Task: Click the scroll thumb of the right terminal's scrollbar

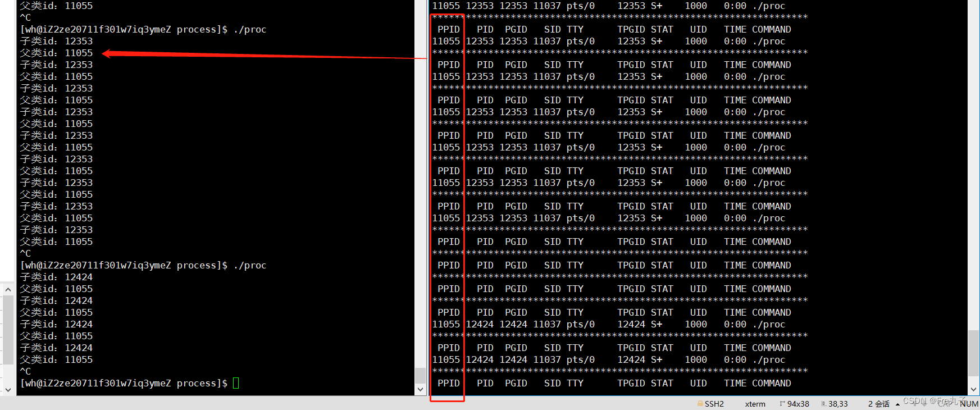Action: 974,353
